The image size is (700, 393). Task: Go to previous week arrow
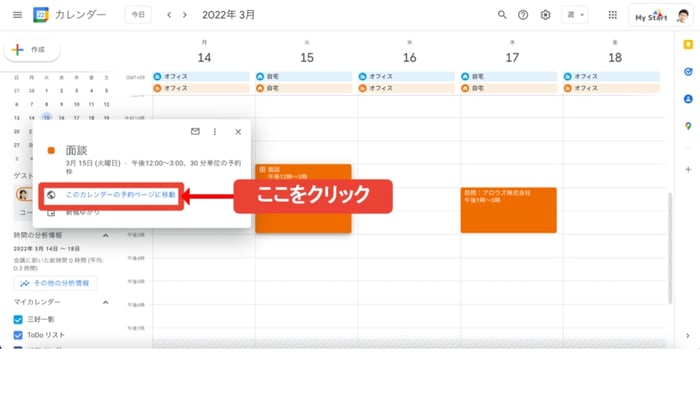coord(169,15)
